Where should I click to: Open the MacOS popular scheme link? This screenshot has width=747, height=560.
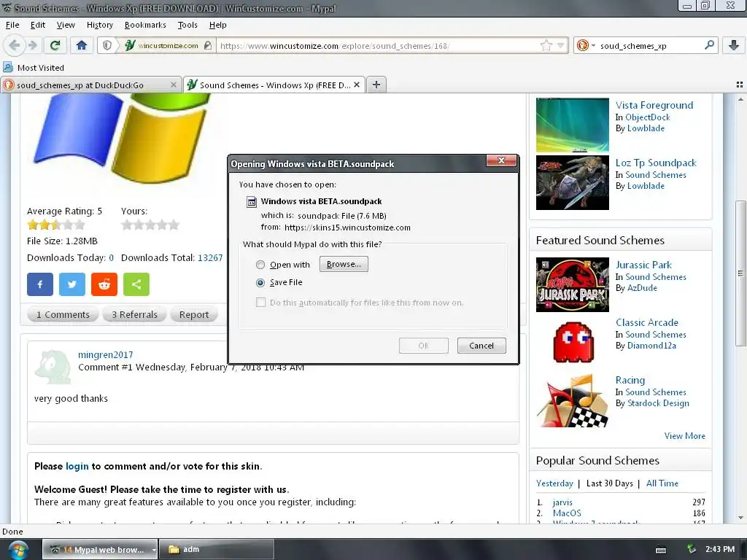567,513
